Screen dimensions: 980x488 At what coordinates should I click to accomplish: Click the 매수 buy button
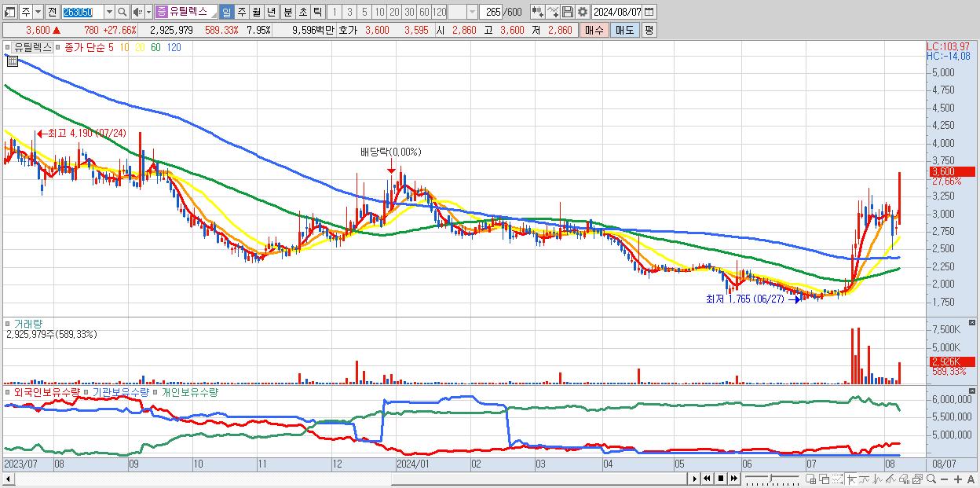click(594, 30)
